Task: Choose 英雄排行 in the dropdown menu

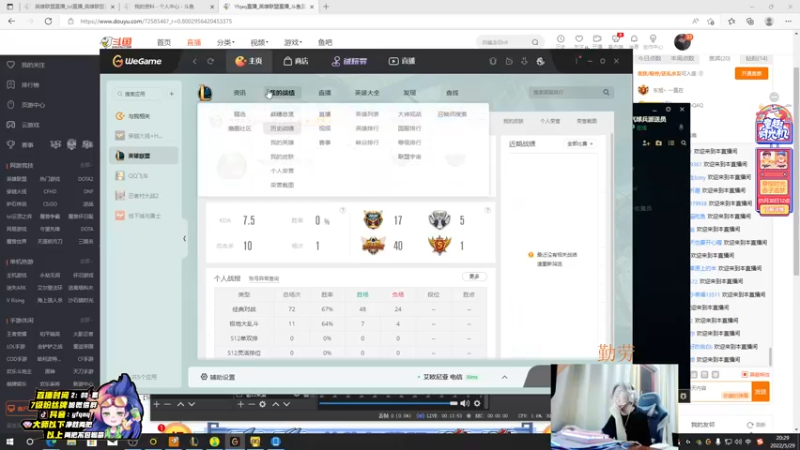Action: [367, 129]
